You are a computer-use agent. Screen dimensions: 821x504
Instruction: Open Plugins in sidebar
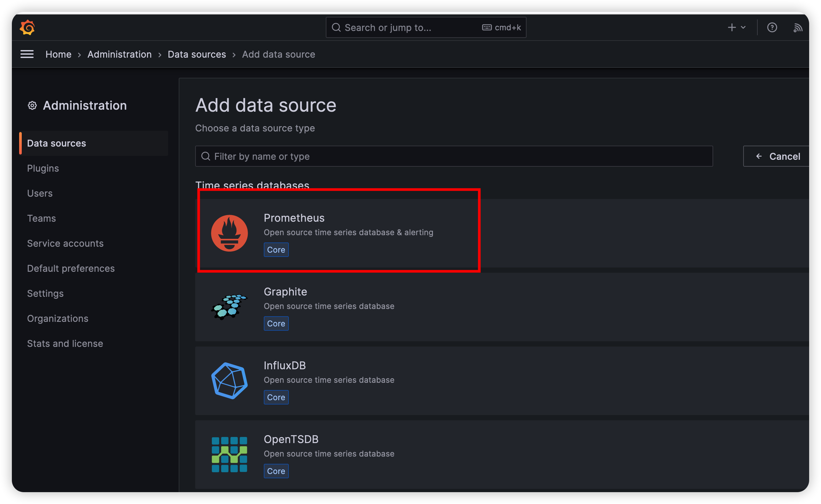[43, 168]
